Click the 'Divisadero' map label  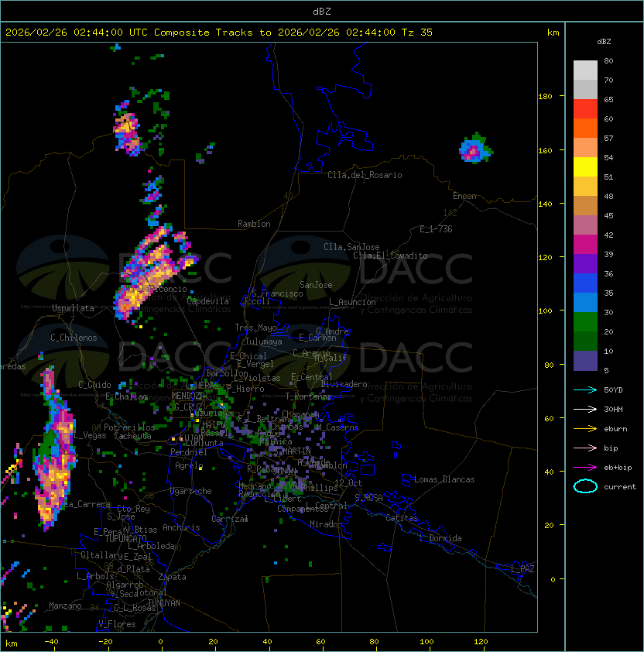(x=344, y=384)
